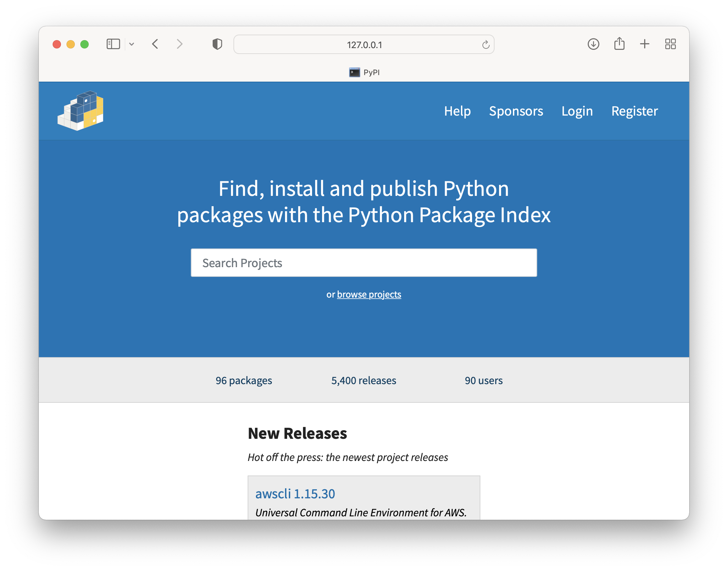Viewport: 728px width, 571px height.
Task: Click the 90 users statistic
Action: 483,380
